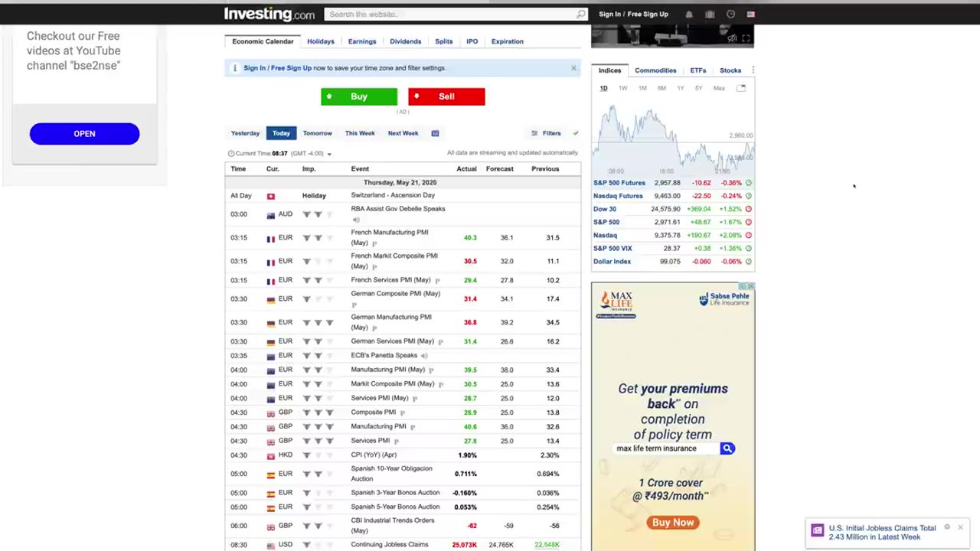Viewport: 980px width, 551px height.
Task: Open French Manufacturing PMI event
Action: pyautogui.click(x=390, y=237)
